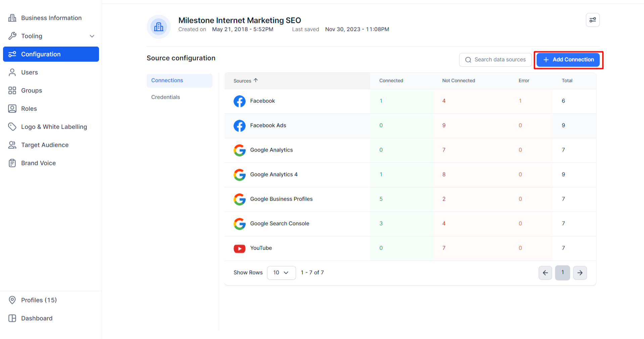Click the YouTube source name
644x339 pixels.
261,248
